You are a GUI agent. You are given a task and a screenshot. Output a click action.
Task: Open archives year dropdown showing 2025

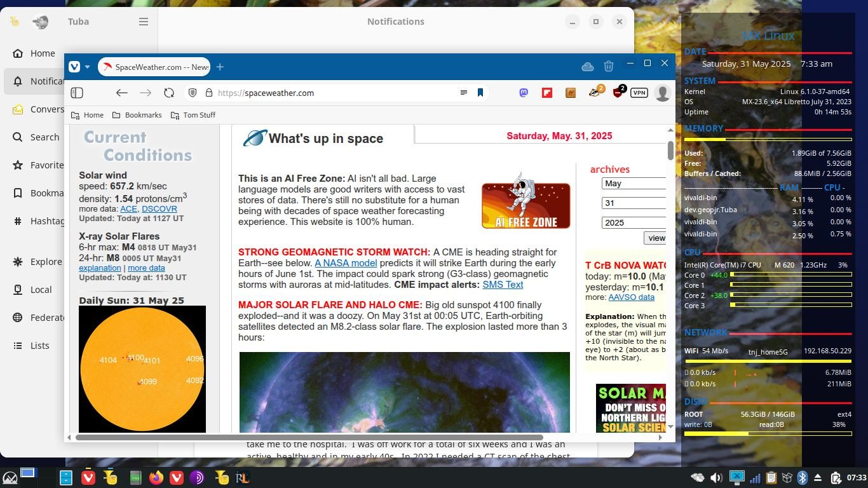pyautogui.click(x=634, y=222)
